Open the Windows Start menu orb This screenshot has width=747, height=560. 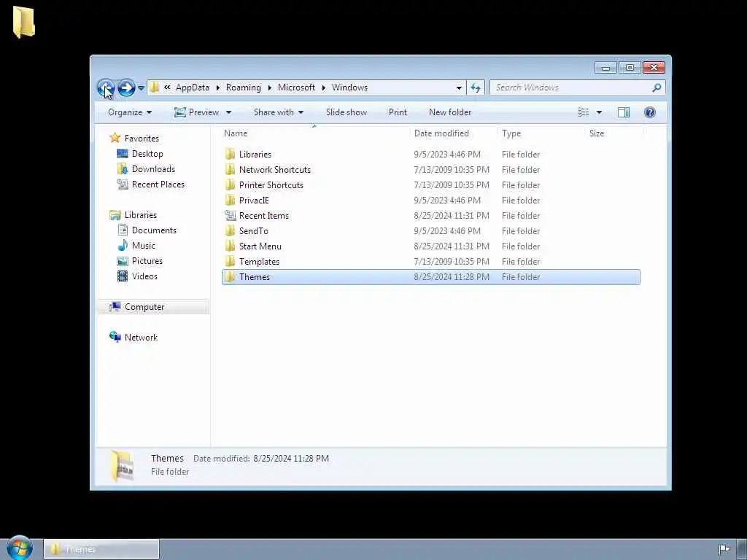point(20,548)
